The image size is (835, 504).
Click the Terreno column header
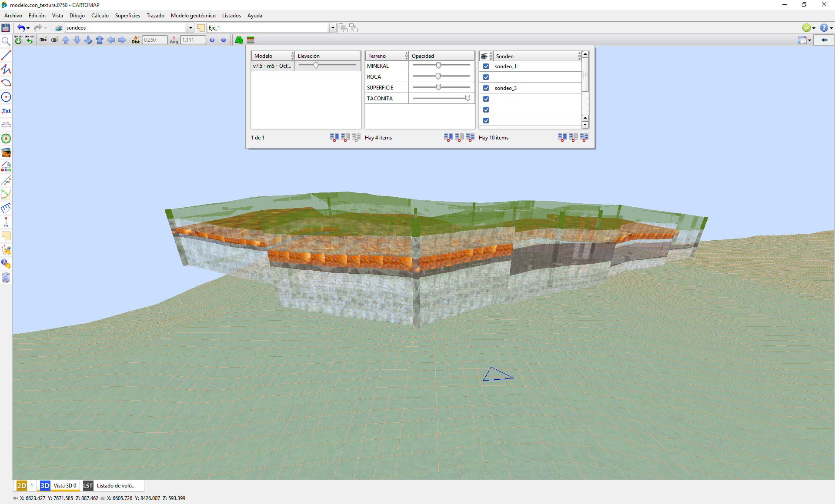click(x=387, y=56)
